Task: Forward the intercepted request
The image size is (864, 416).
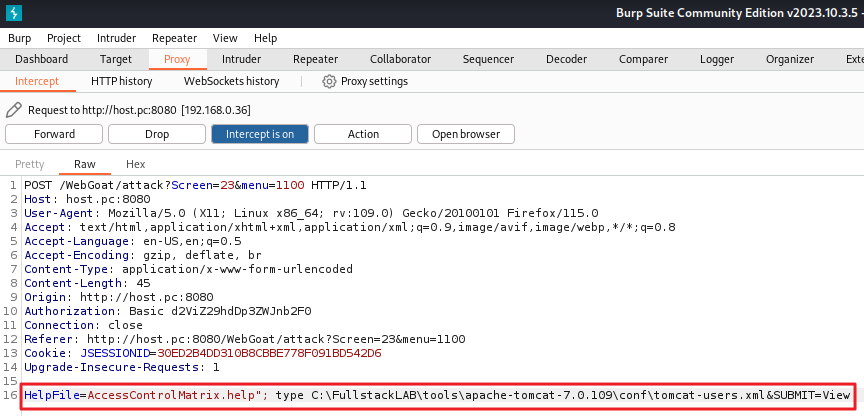Action: click(54, 134)
